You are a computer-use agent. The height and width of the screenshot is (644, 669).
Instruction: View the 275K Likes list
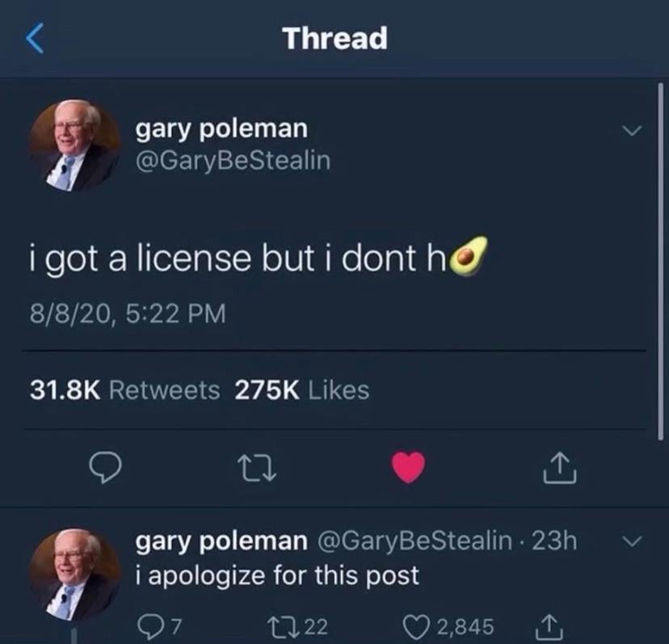tap(302, 390)
